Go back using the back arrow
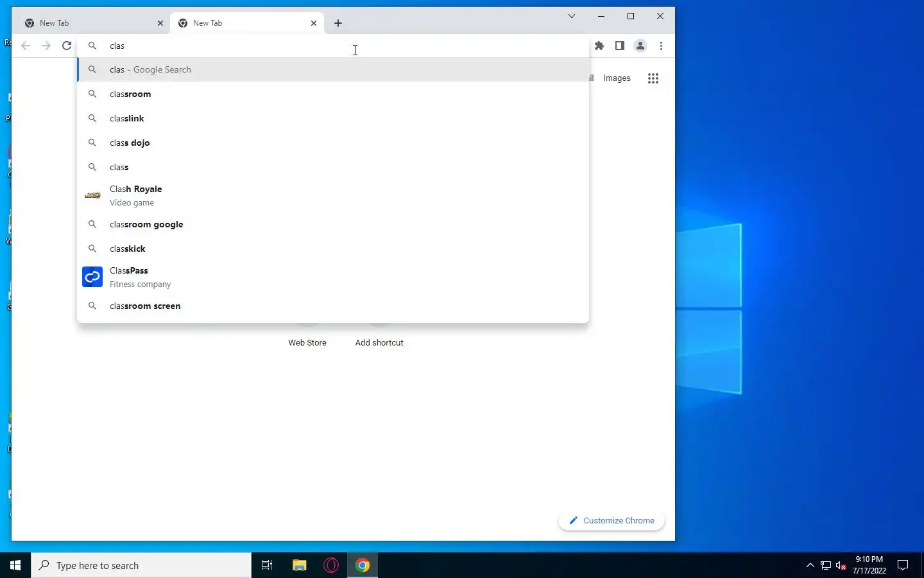The image size is (924, 578). [x=26, y=46]
